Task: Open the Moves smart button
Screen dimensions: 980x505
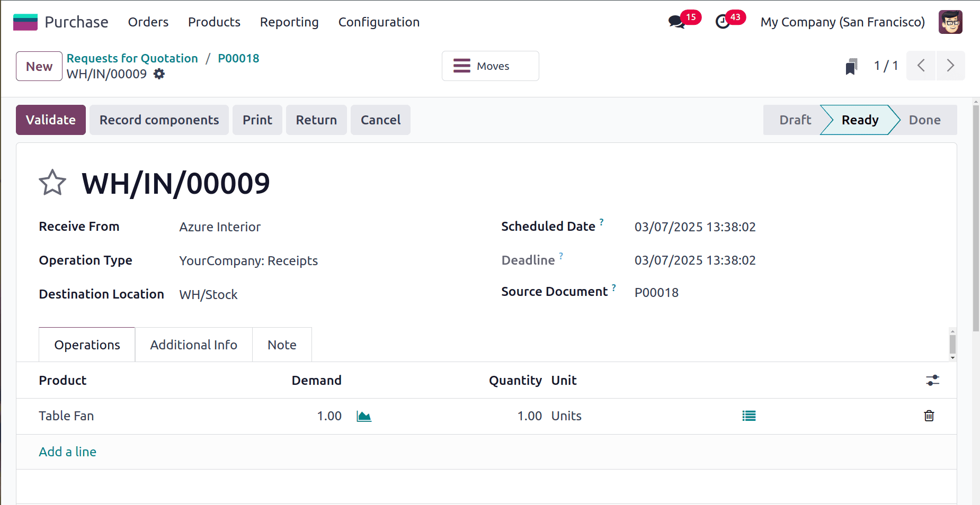Action: [x=491, y=66]
